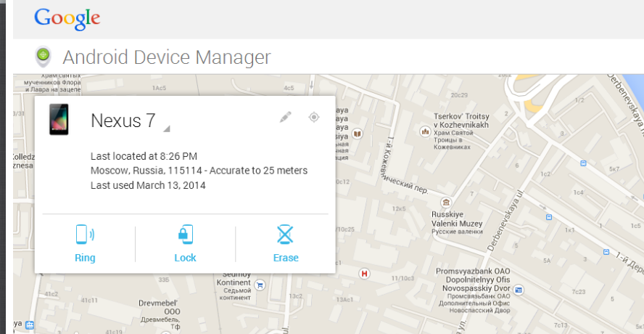Click the Lock phone icon
This screenshot has height=334, width=644.
click(185, 235)
